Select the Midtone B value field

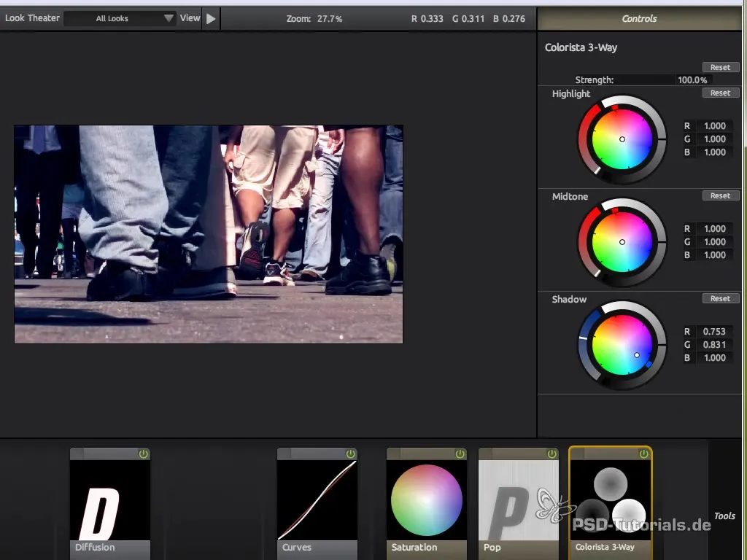pyautogui.click(x=715, y=255)
